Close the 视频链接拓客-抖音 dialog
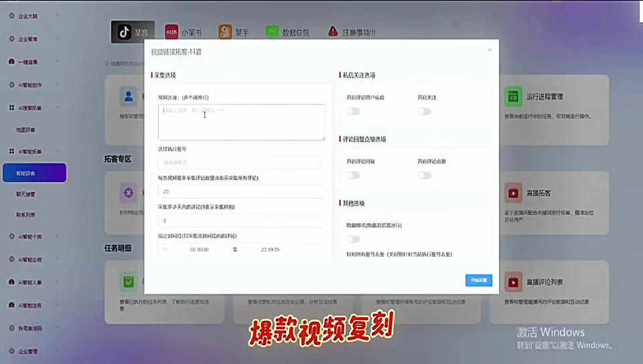This screenshot has height=364, width=643. [x=489, y=50]
